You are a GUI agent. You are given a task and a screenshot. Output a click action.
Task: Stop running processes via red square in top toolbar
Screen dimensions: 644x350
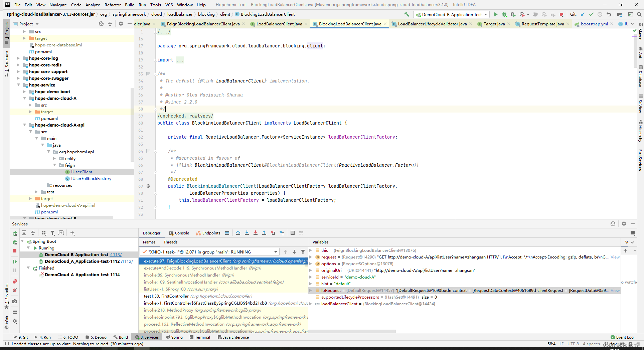point(561,14)
